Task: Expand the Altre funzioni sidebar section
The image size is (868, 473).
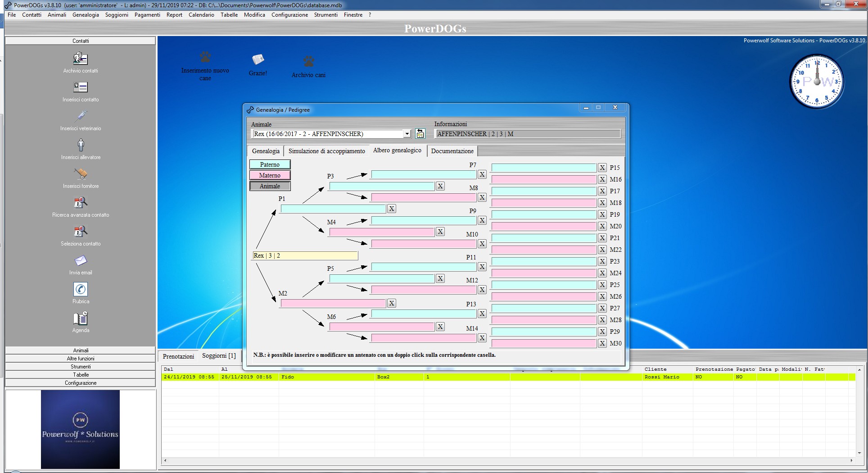Action: click(81, 359)
